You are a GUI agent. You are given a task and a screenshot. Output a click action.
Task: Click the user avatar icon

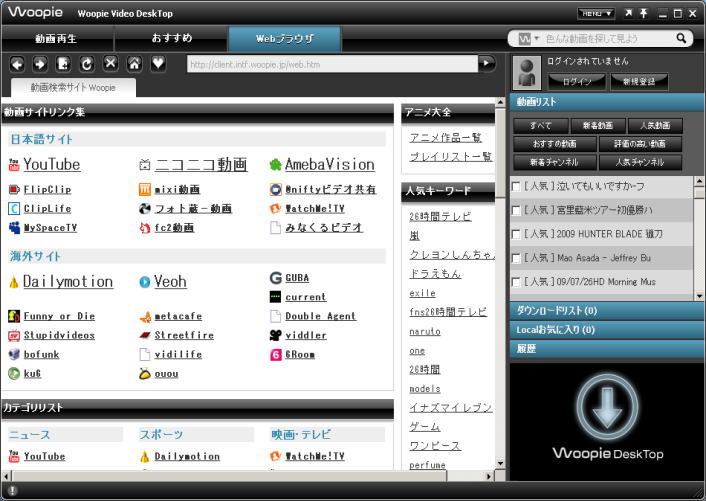(527, 72)
